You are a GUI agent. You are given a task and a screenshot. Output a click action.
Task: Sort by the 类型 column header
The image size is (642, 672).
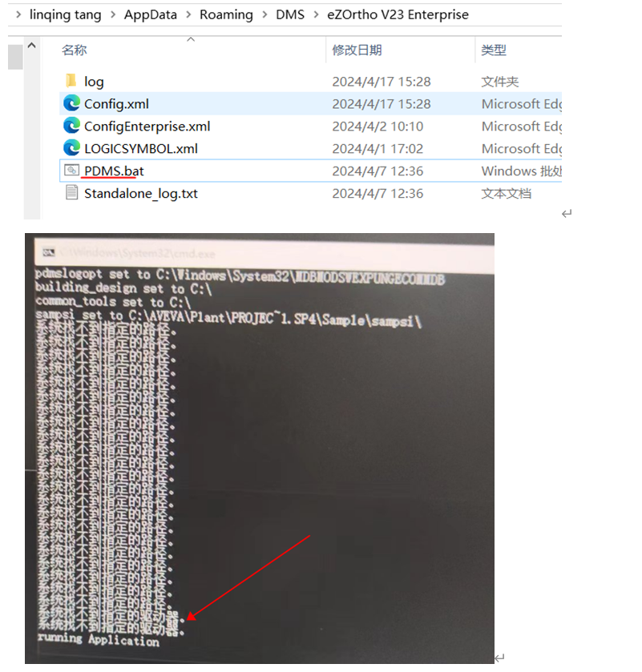click(493, 50)
